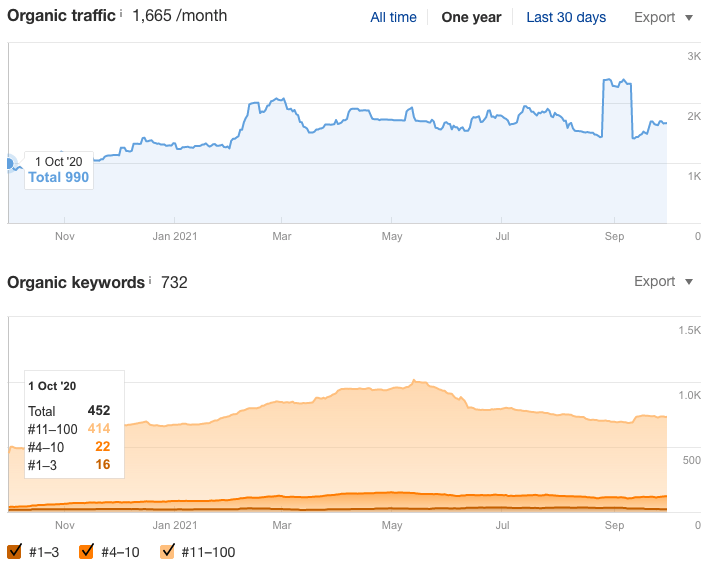Screen dimensions: 712x569
Task: Click the 732 organic keywords count
Action: click(x=174, y=282)
